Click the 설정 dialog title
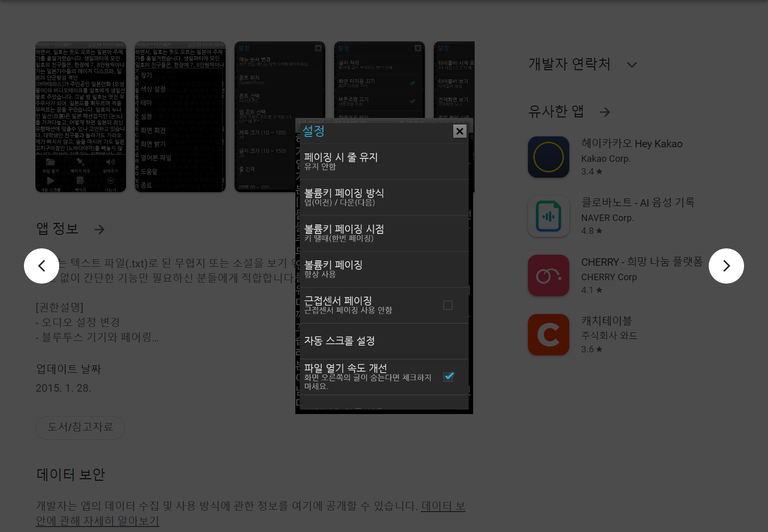The image size is (768, 532). pyautogui.click(x=314, y=131)
